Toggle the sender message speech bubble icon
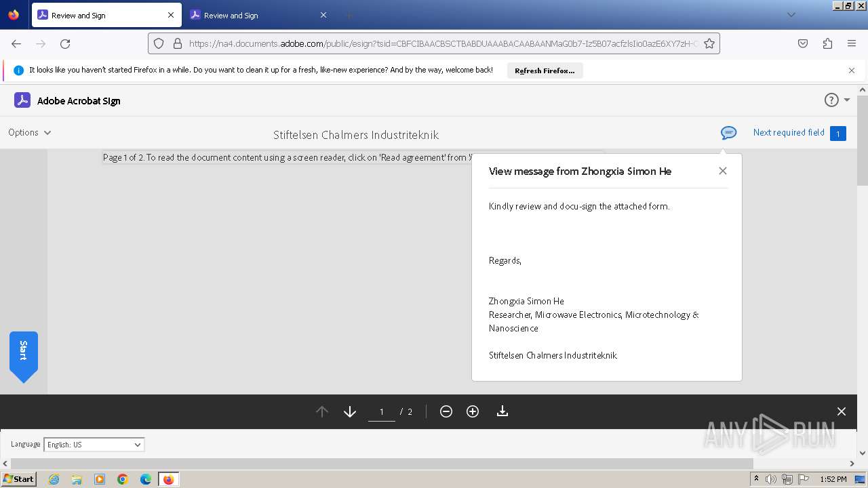The height and width of the screenshot is (488, 868). pos(728,133)
